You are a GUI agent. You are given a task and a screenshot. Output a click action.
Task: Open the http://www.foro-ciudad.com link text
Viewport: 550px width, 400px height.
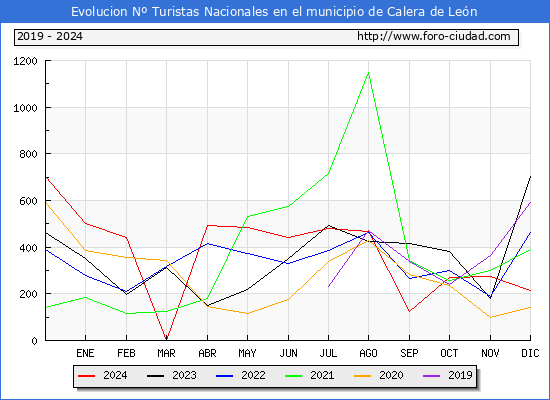434,36
